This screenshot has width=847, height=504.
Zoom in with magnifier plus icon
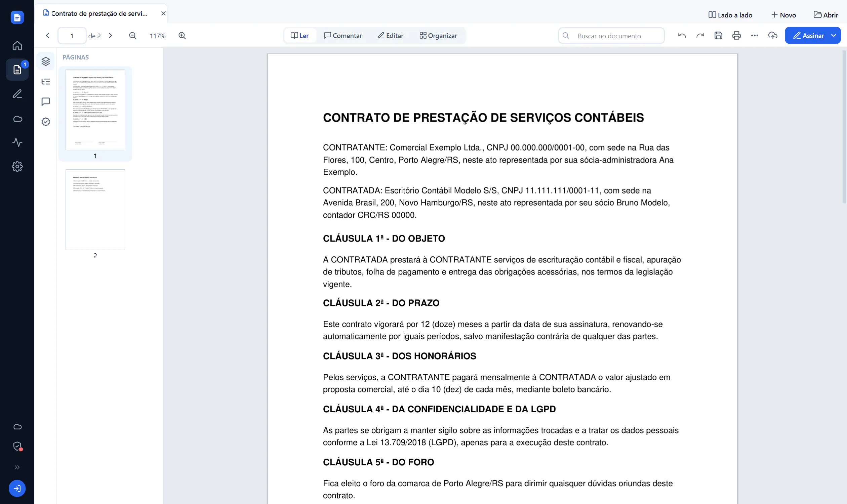tap(182, 36)
